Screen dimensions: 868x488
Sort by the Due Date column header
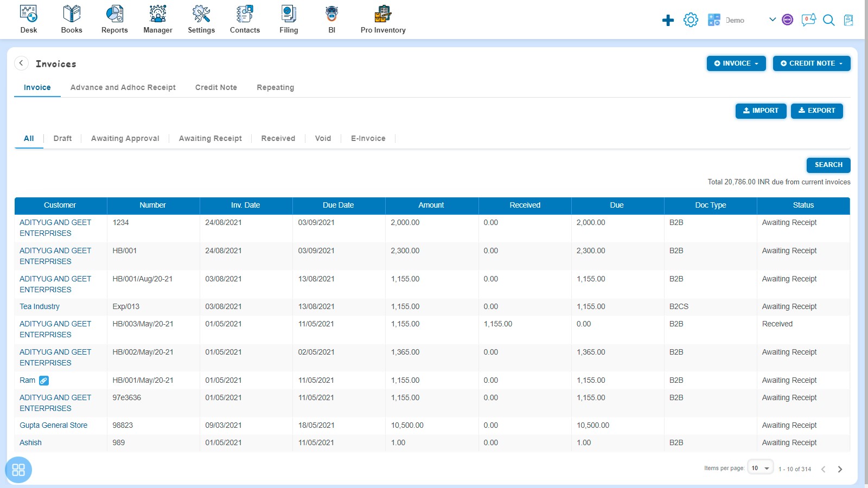pos(339,206)
